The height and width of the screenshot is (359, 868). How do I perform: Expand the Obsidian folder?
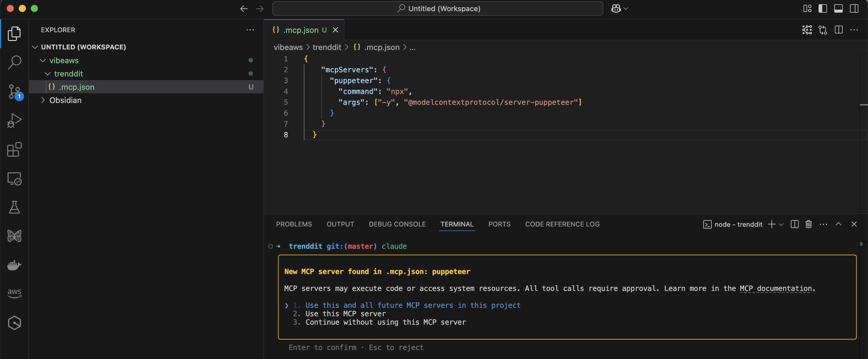[x=65, y=100]
